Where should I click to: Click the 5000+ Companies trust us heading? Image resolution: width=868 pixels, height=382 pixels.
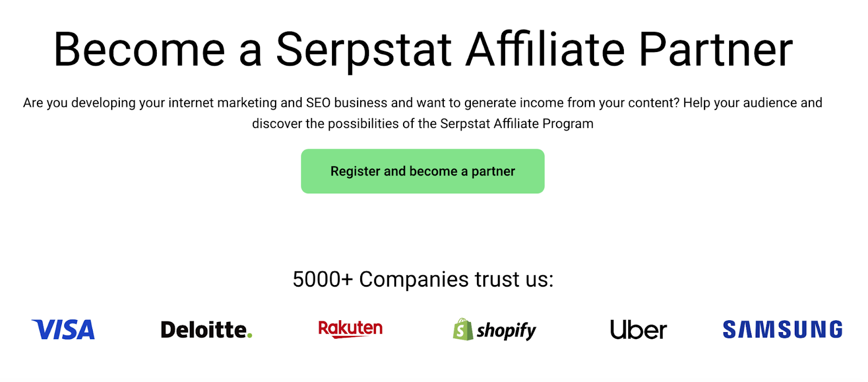(423, 280)
